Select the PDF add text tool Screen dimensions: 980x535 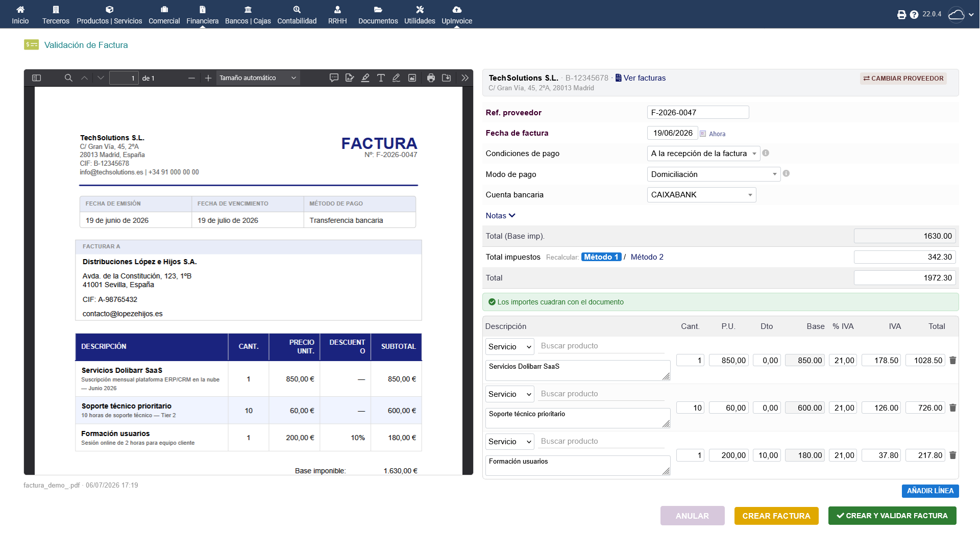(381, 78)
